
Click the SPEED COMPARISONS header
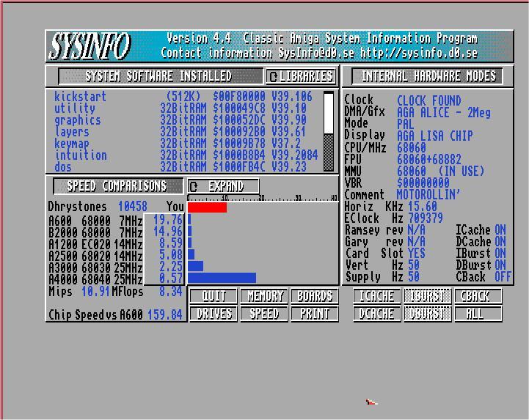pyautogui.click(x=118, y=186)
